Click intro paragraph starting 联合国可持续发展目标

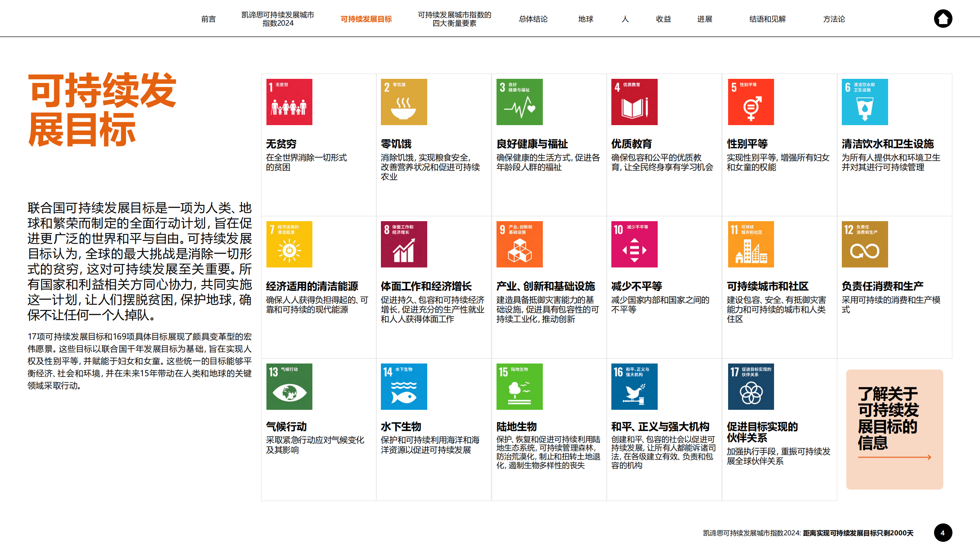tap(140, 261)
